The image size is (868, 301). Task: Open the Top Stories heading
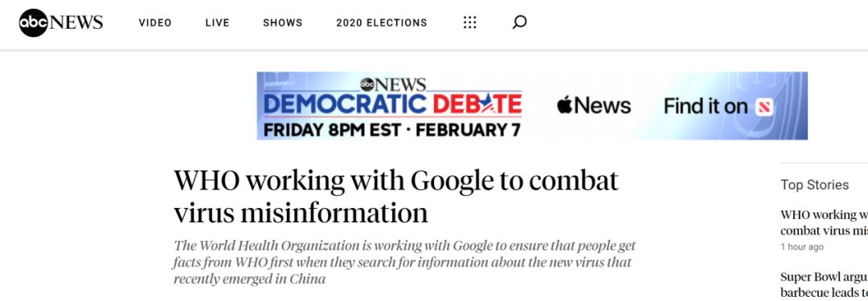pyautogui.click(x=814, y=185)
